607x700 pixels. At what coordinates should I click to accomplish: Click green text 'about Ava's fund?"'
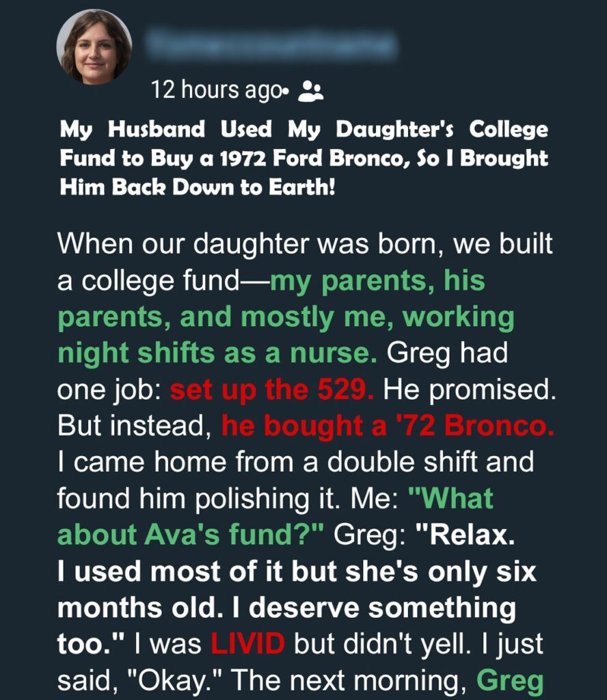(191, 535)
